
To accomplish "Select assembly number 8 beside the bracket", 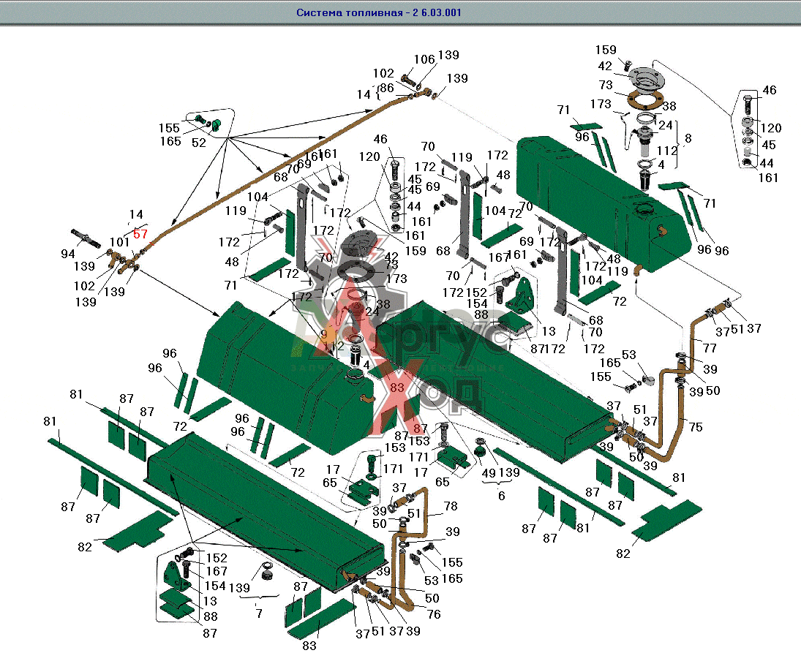I will coord(688,138).
